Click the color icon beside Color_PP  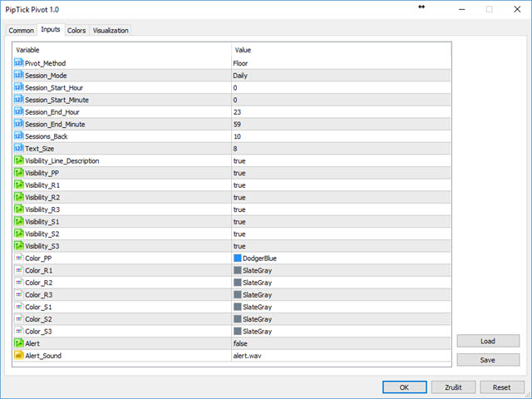18,259
